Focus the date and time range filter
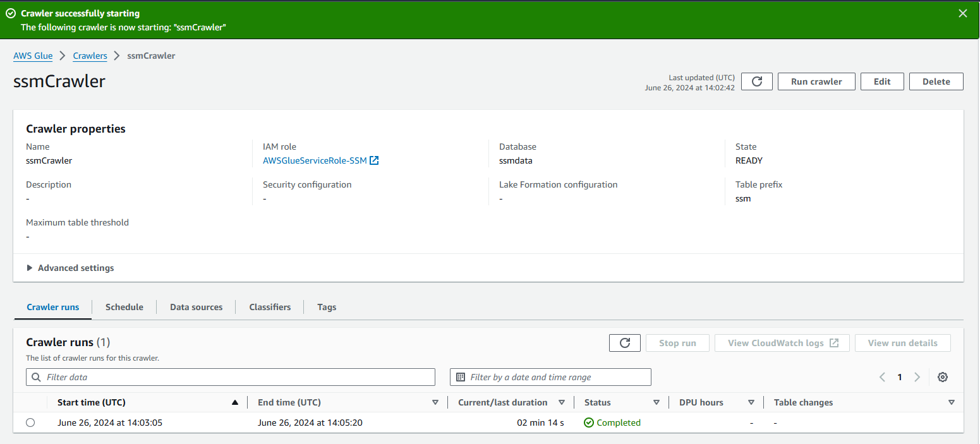The width and height of the screenshot is (980, 444). click(550, 377)
